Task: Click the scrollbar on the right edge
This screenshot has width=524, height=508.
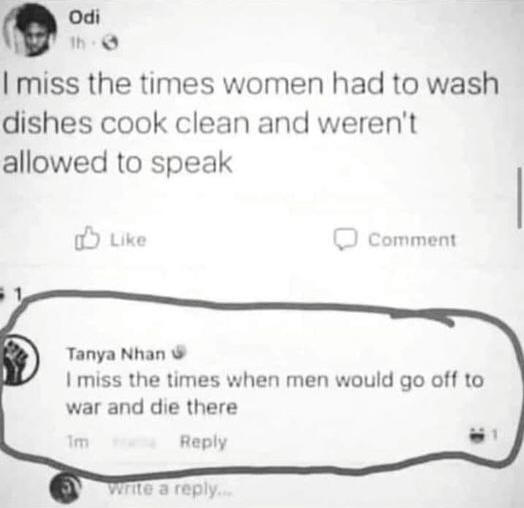Action: 519,198
